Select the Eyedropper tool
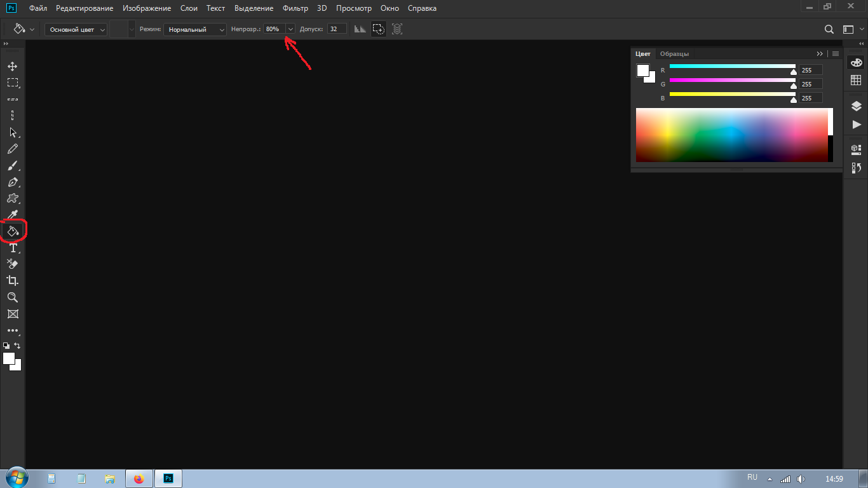Viewport: 868px width, 488px height. point(12,215)
